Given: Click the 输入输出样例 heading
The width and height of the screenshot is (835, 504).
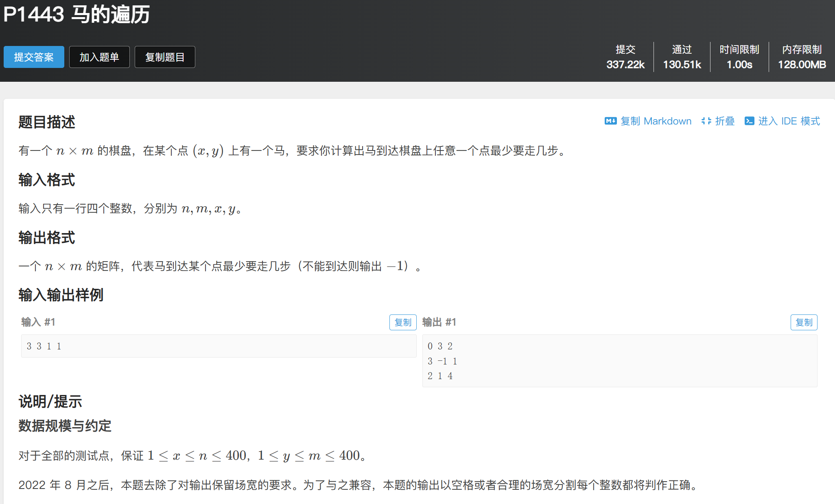Looking at the screenshot, I should [61, 295].
